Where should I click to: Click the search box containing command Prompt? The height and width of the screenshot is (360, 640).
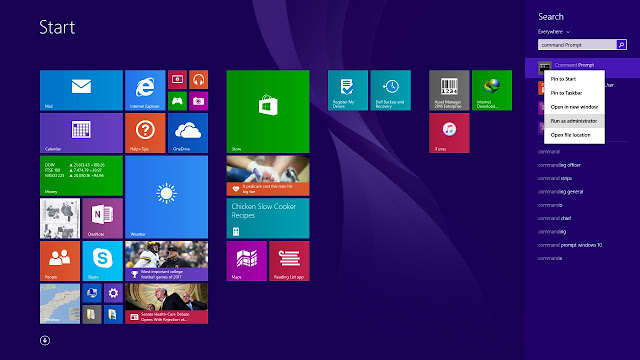coord(577,44)
